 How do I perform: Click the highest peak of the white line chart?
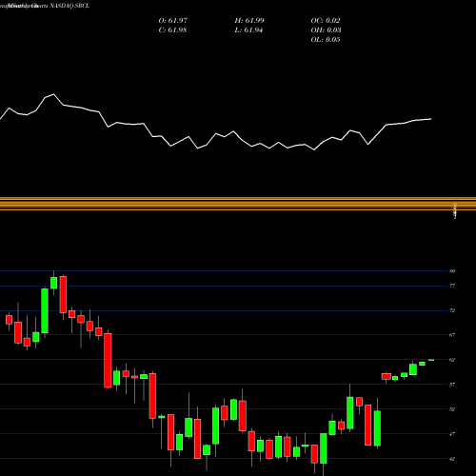(53, 94)
